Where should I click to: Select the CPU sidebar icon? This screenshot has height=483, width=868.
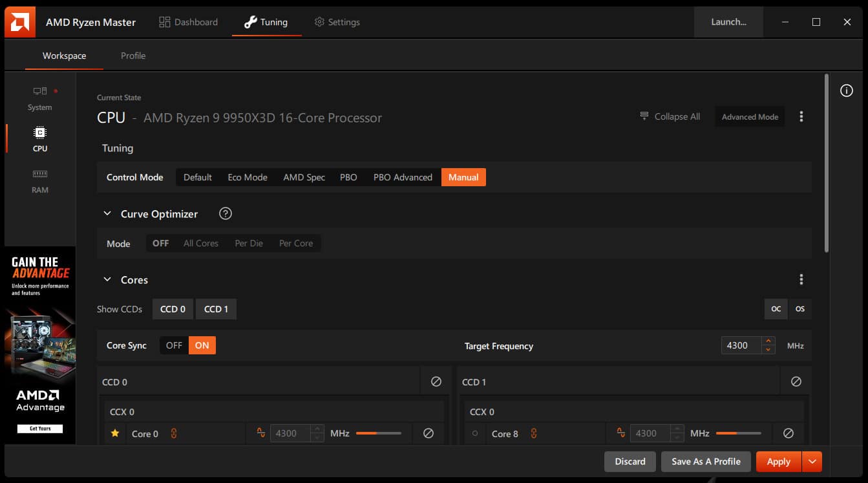pyautogui.click(x=40, y=139)
